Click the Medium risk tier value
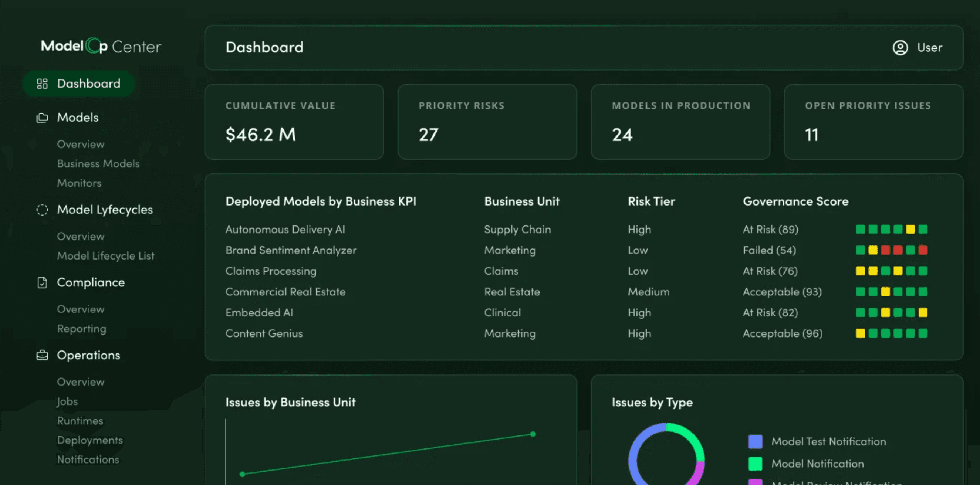Viewport: 980px width, 485px height. pyautogui.click(x=649, y=292)
